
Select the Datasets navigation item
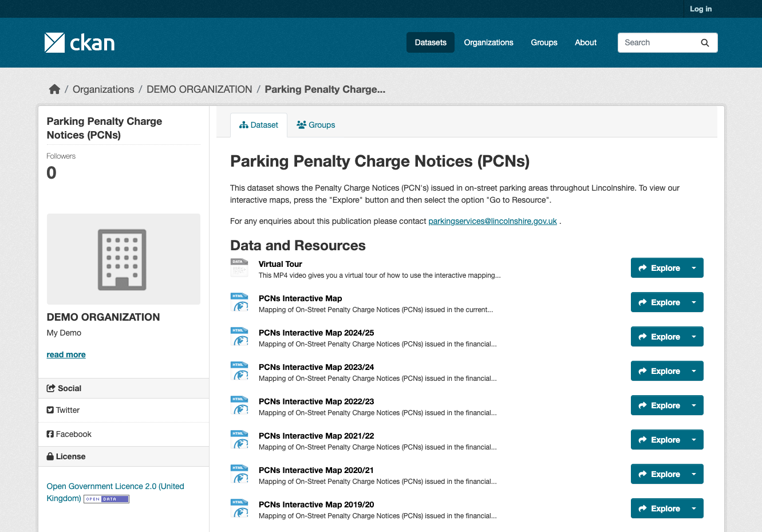(431, 42)
